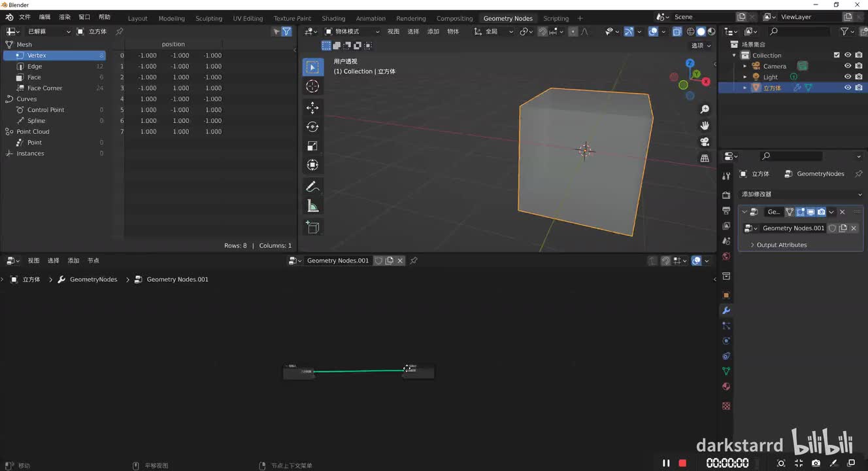Viewport: 868px width, 471px height.
Task: Toggle viewport visibility of 立方体
Action: click(x=848, y=88)
